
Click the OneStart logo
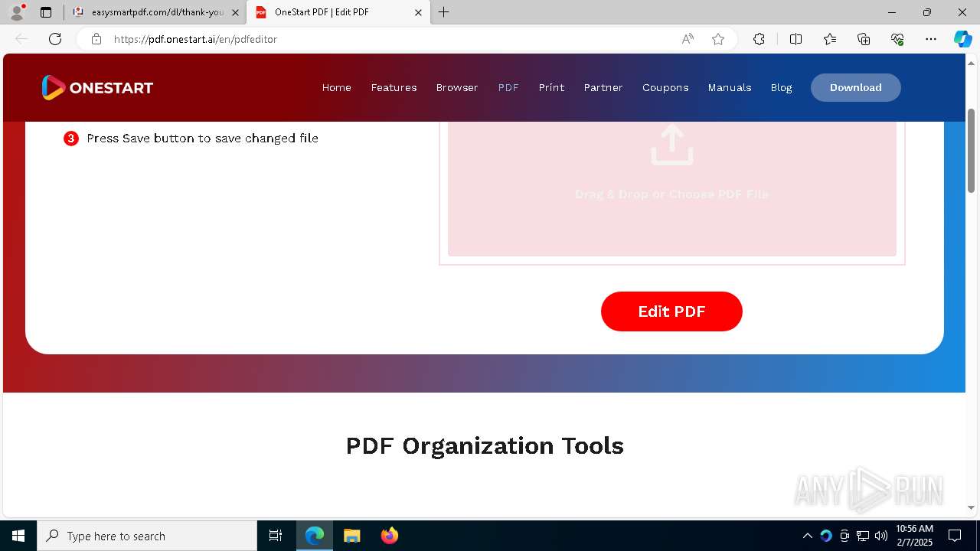click(x=97, y=88)
